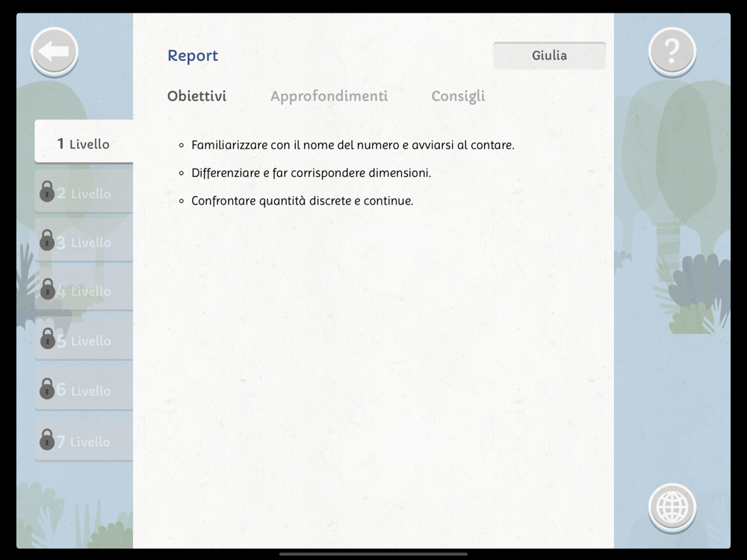This screenshot has width=747, height=560.
Task: Click the padlock on 4 Livello
Action: [47, 289]
